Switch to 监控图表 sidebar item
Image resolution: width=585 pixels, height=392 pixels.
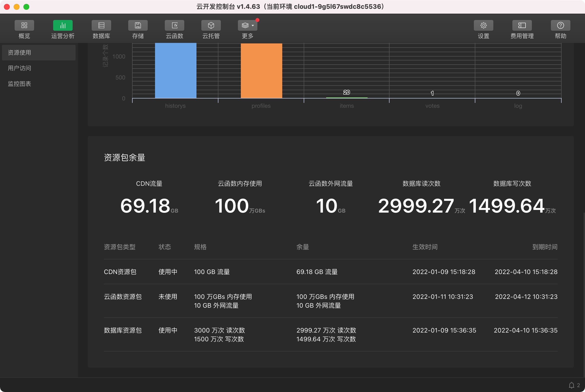(x=19, y=84)
